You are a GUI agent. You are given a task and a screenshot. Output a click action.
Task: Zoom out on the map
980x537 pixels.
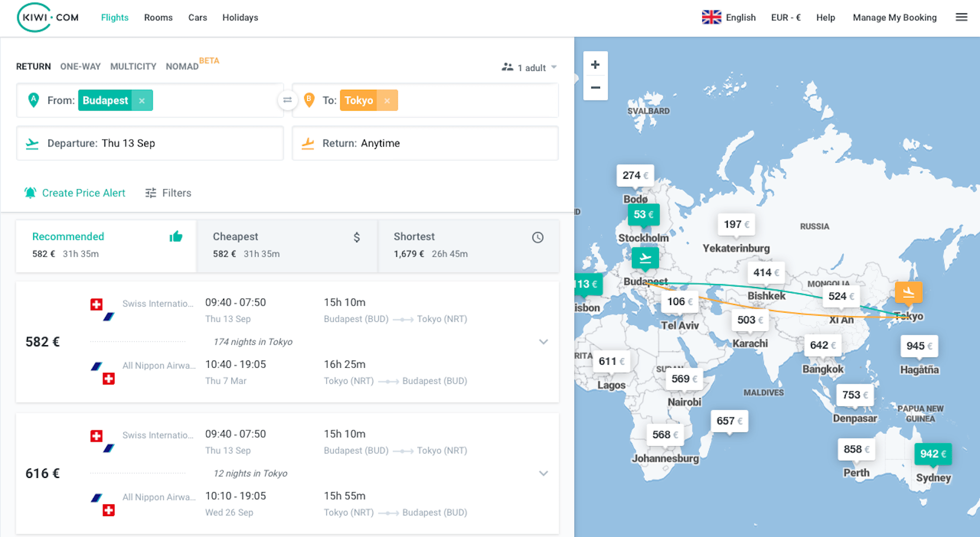click(595, 88)
